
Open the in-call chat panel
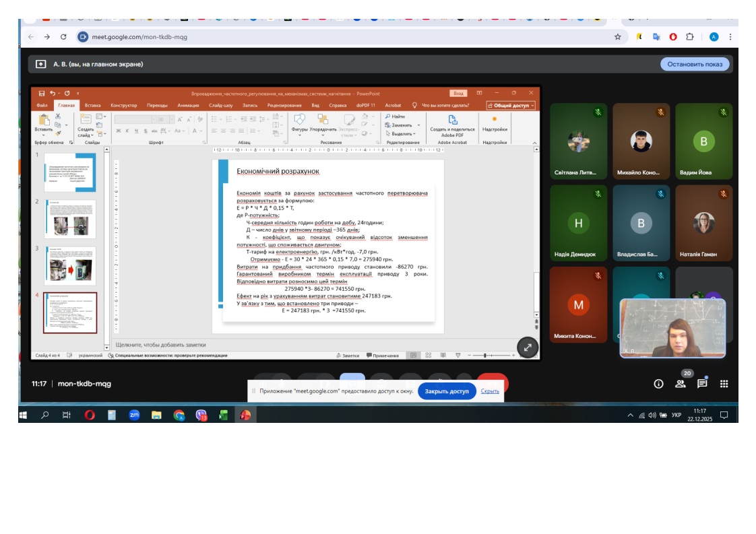pyautogui.click(x=702, y=384)
